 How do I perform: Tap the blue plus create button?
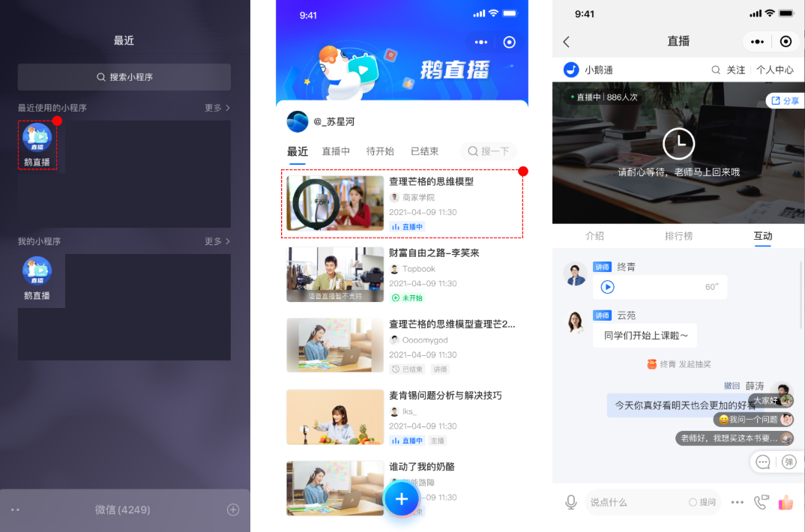pos(402,498)
